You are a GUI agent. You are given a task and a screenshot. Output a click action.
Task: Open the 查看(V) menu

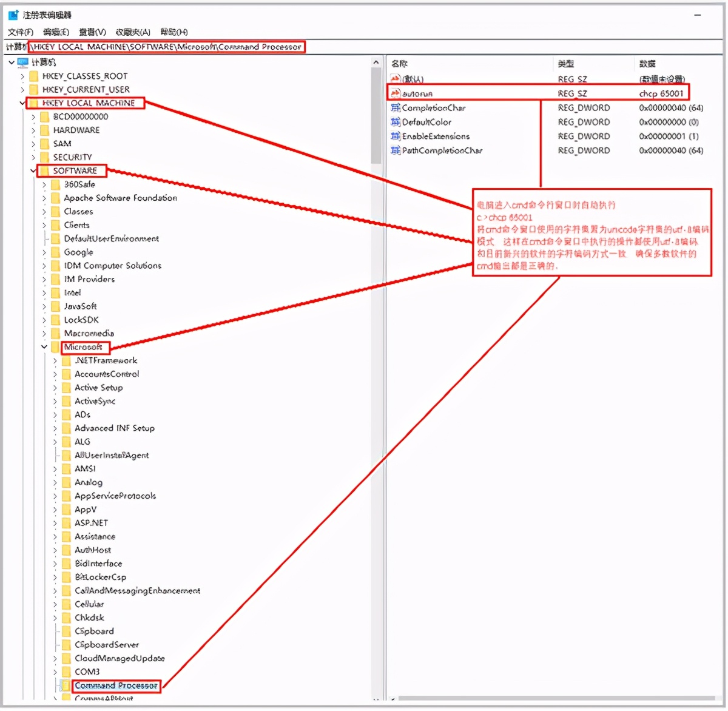click(x=92, y=32)
